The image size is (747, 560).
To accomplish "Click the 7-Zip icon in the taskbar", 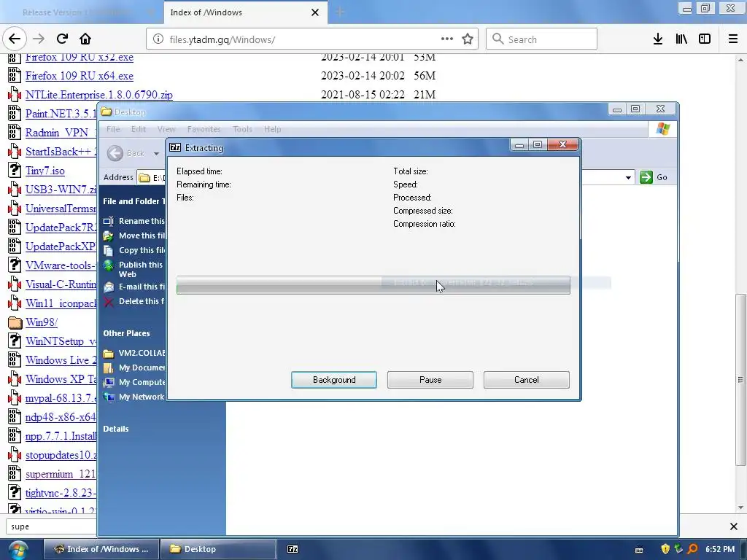I will [293, 549].
